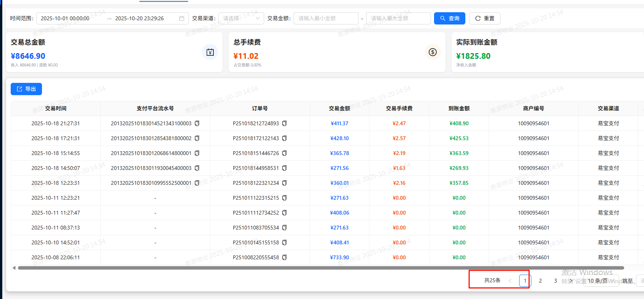Image resolution: width=644 pixels, height=299 pixels.
Task: Copy payment serial number ending in 552500001
Action: (197, 183)
